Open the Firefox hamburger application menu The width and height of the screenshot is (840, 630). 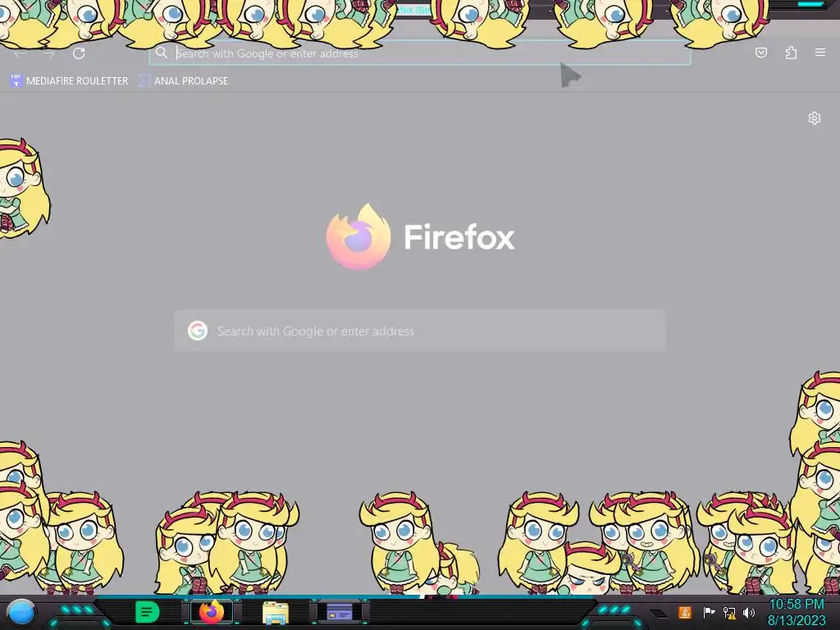[x=820, y=52]
